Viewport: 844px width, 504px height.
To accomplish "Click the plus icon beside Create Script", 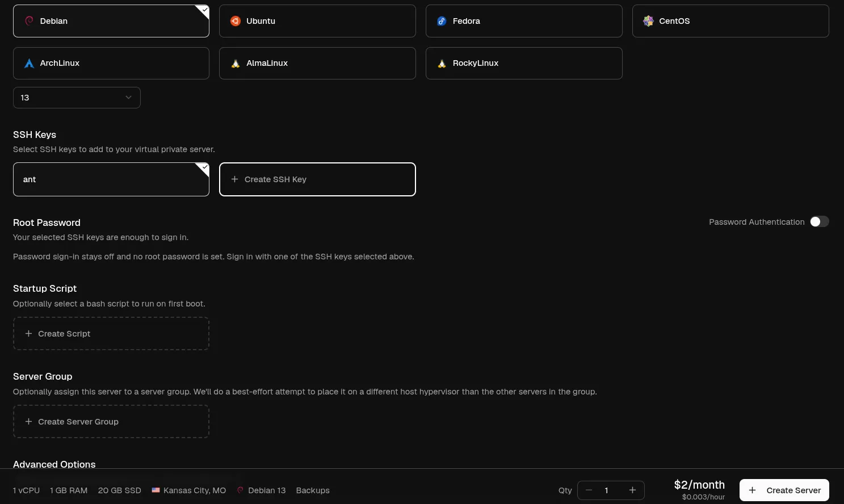I will [28, 334].
